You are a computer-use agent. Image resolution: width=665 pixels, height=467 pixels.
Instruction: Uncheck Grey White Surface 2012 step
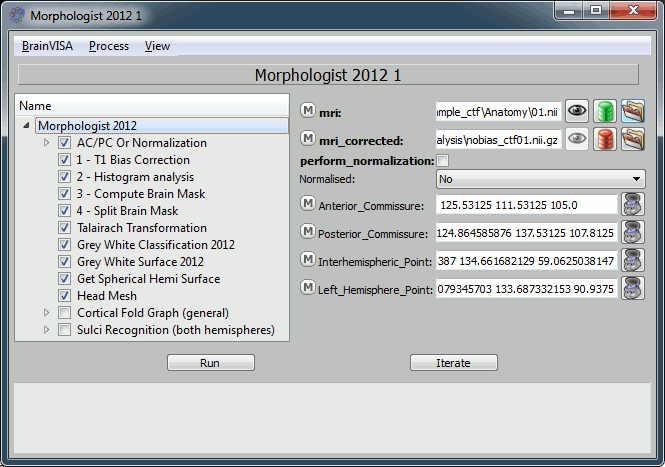pos(64,261)
